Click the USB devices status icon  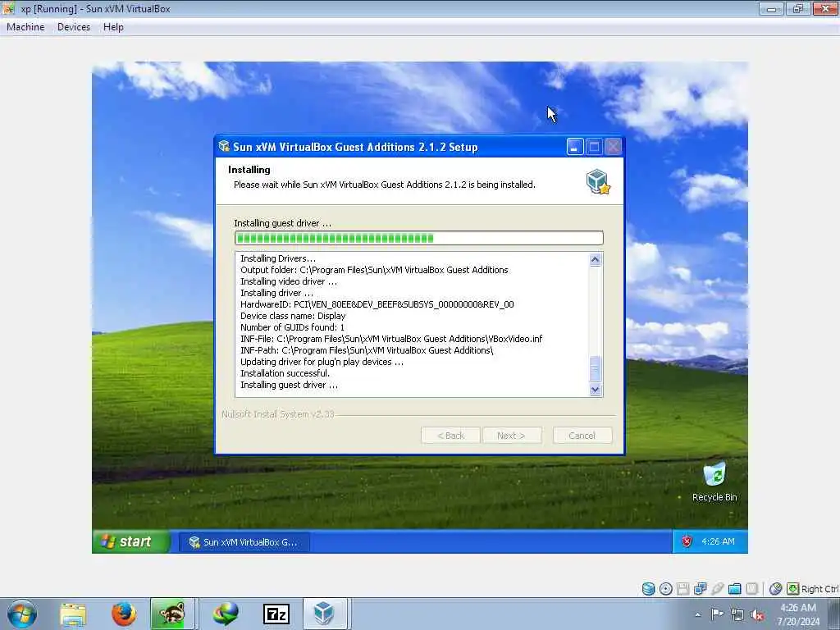(x=717, y=589)
